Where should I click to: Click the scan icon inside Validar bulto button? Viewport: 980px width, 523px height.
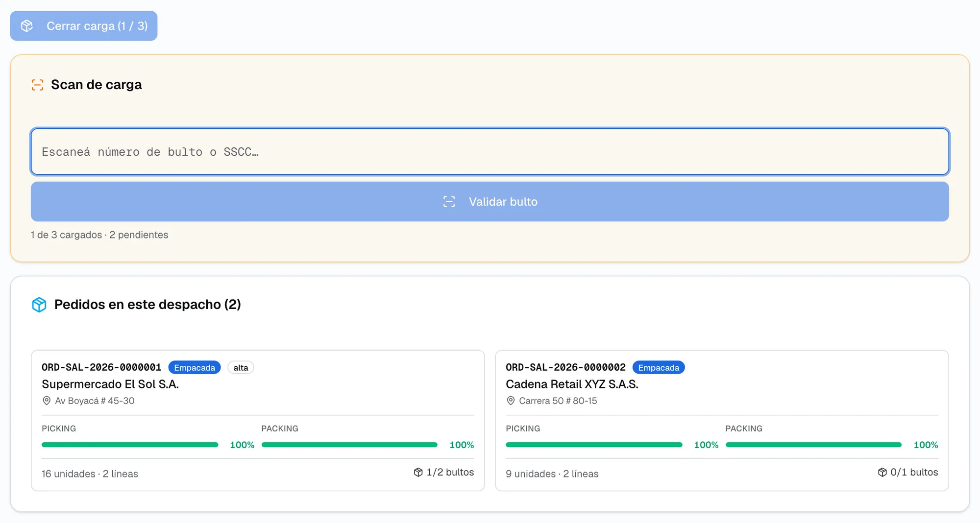pos(449,202)
